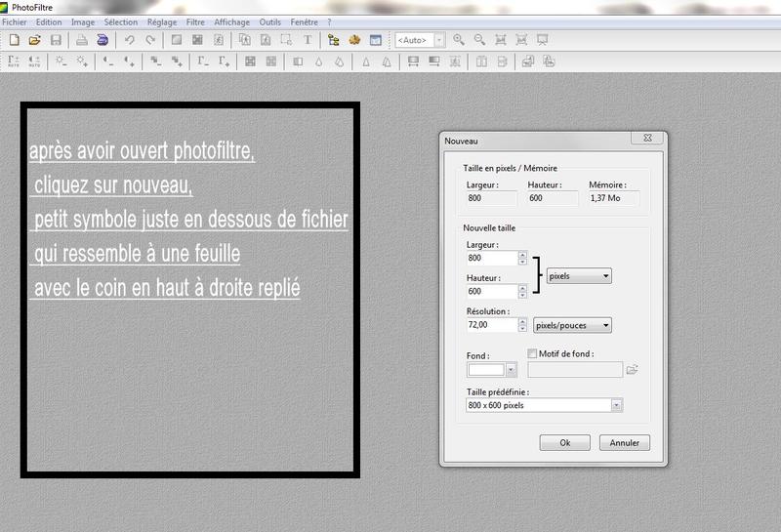The height and width of the screenshot is (532, 781).
Task: Click the Zoom in magnifier icon
Action: point(459,40)
